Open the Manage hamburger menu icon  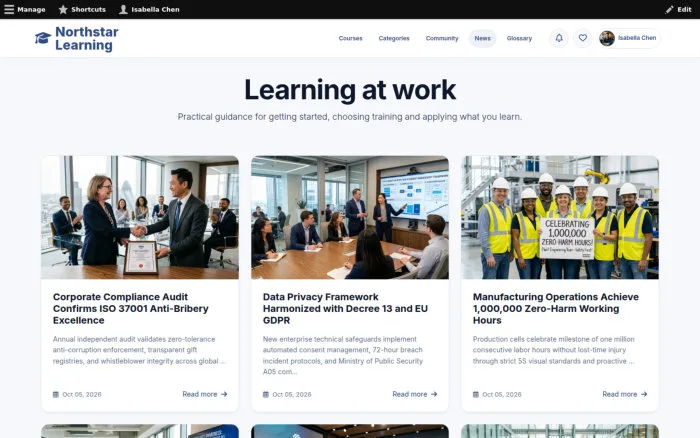click(x=9, y=9)
